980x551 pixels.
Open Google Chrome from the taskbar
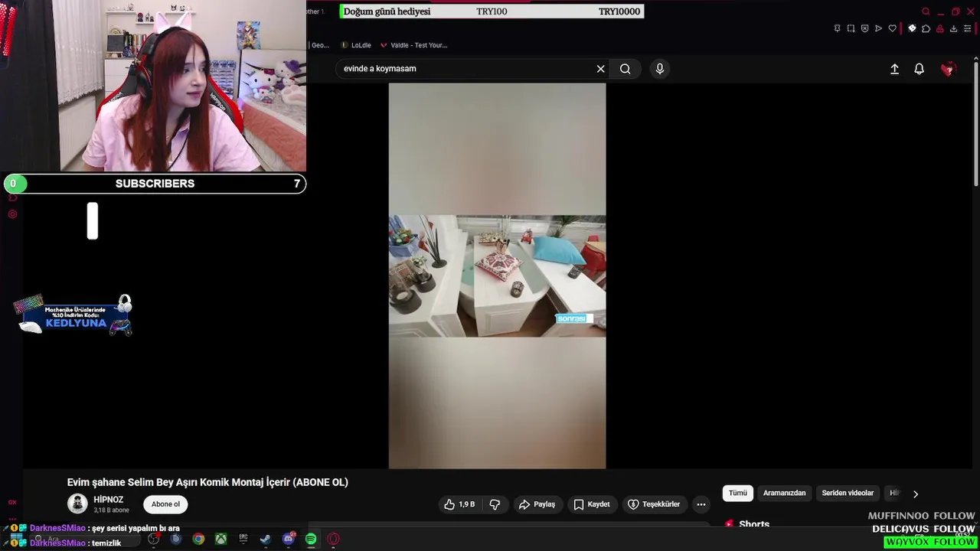198,539
